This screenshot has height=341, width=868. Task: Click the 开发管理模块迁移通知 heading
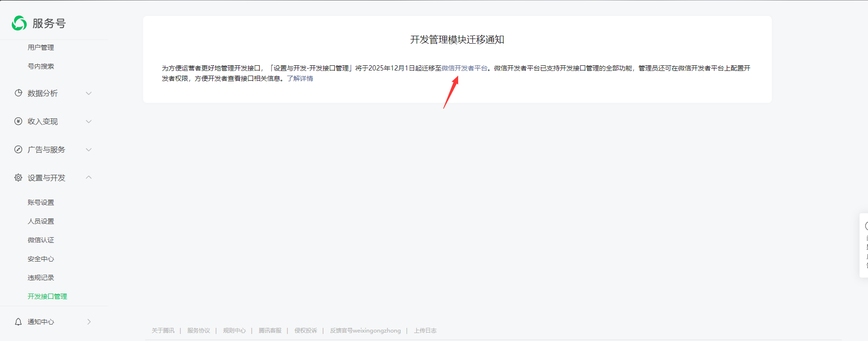pos(457,39)
